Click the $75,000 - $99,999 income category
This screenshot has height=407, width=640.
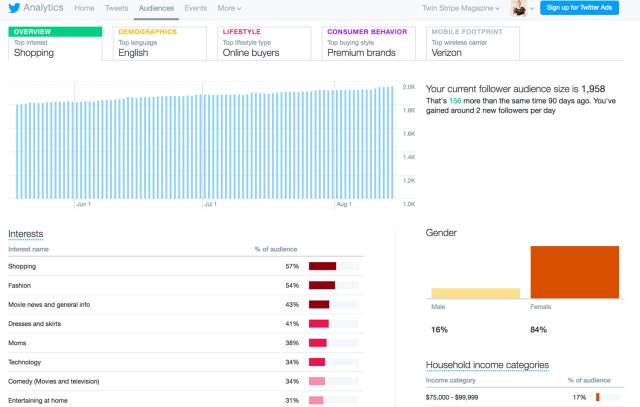(x=452, y=397)
